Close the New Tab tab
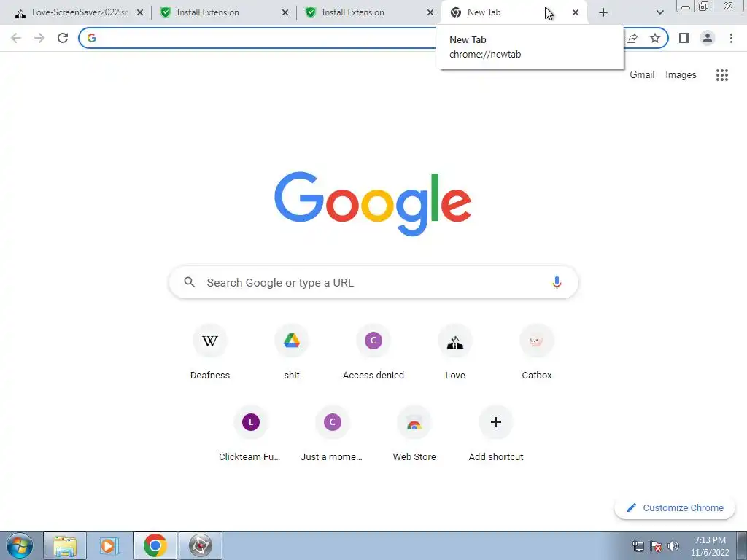The image size is (747, 560). tap(576, 12)
